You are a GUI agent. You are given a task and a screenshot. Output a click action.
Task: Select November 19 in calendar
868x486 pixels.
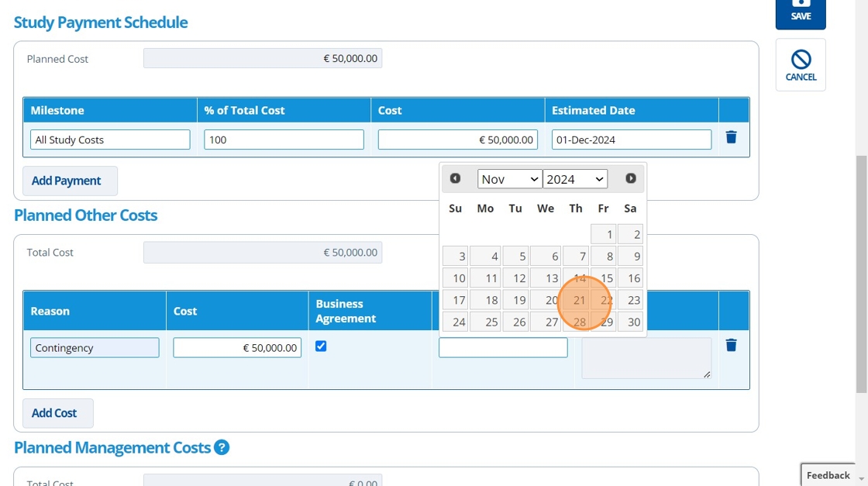pos(515,300)
